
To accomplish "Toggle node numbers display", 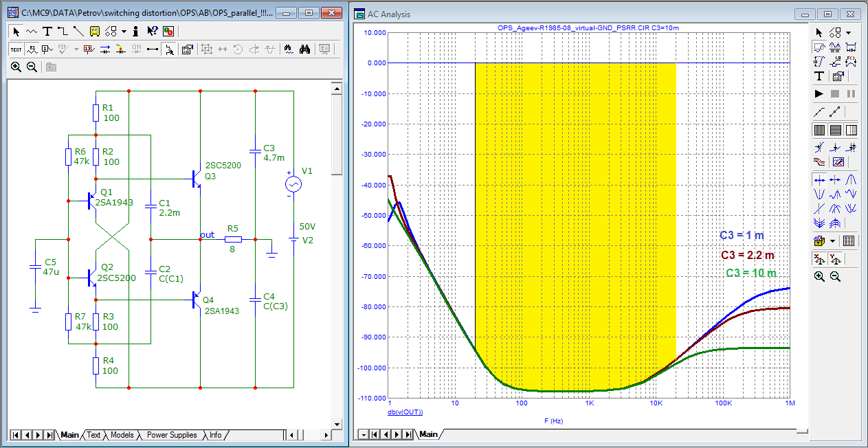I will coord(46,49).
